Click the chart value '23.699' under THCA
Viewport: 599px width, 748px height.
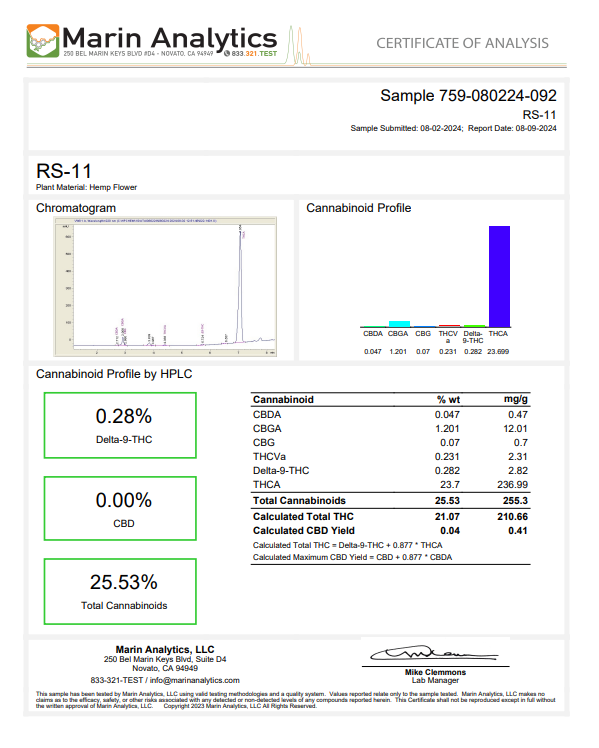click(x=498, y=352)
